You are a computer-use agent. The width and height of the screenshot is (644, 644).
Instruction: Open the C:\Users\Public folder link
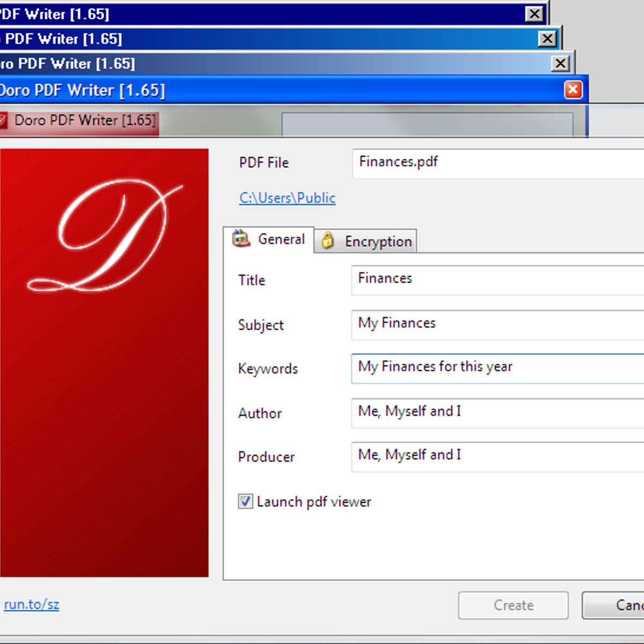point(287,198)
